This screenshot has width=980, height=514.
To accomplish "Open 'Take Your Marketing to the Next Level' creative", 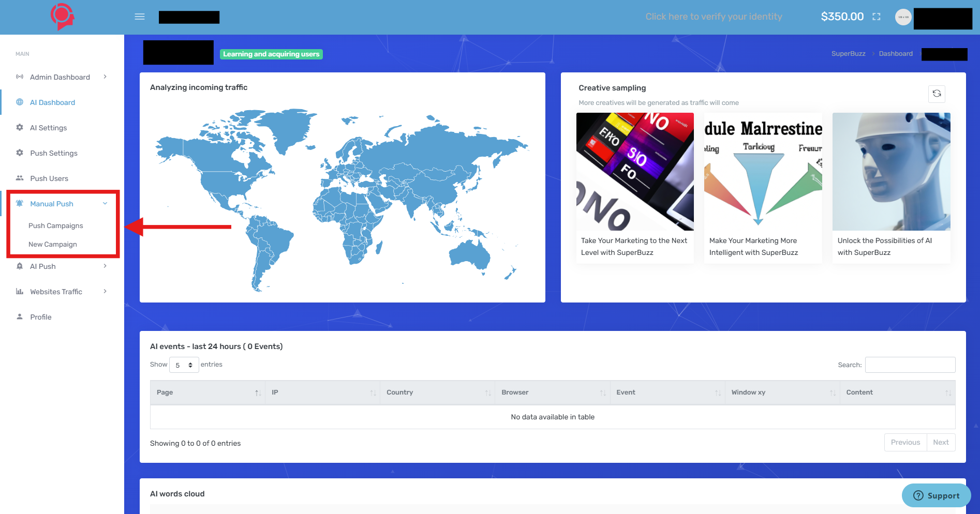I will [635, 188].
